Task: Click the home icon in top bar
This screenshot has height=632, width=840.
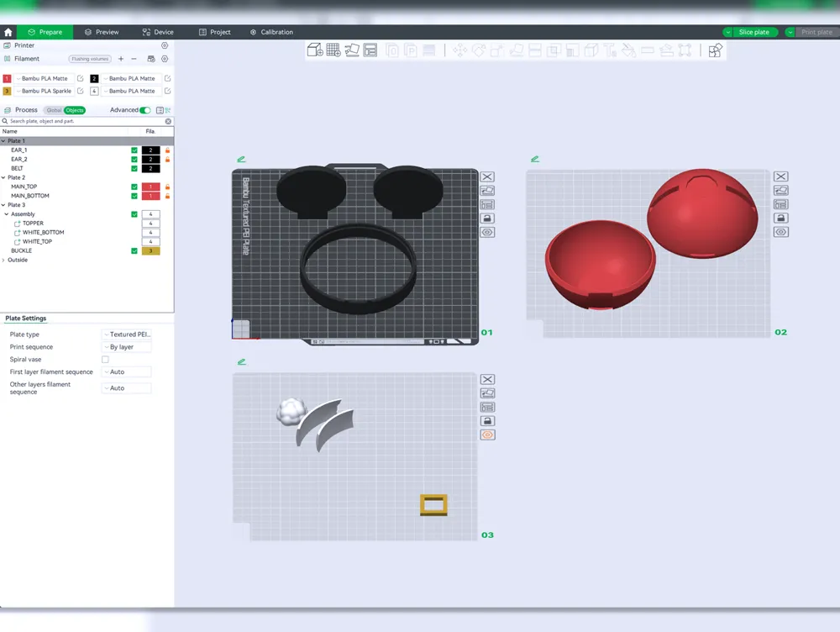Action: pyautogui.click(x=8, y=32)
